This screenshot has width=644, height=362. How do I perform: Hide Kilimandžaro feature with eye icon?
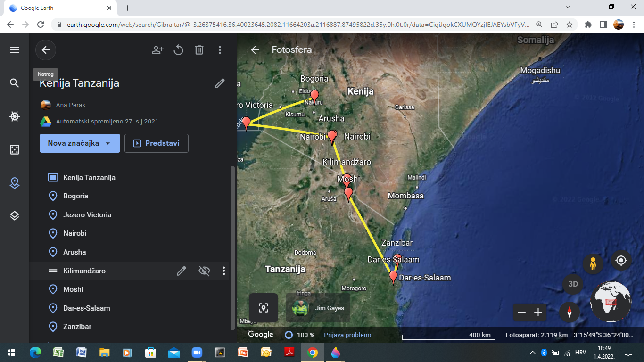[x=204, y=271]
